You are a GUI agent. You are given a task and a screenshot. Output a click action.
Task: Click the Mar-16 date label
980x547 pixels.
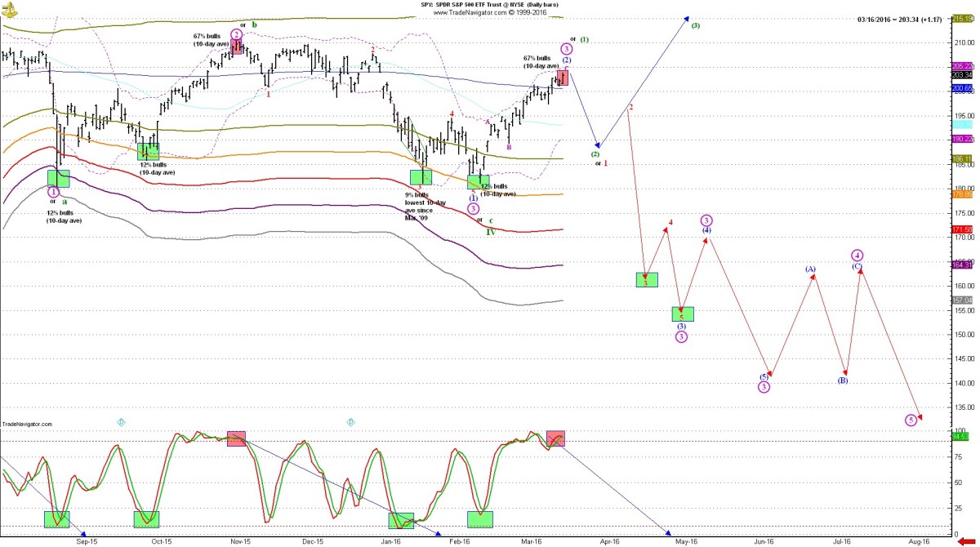[532, 540]
